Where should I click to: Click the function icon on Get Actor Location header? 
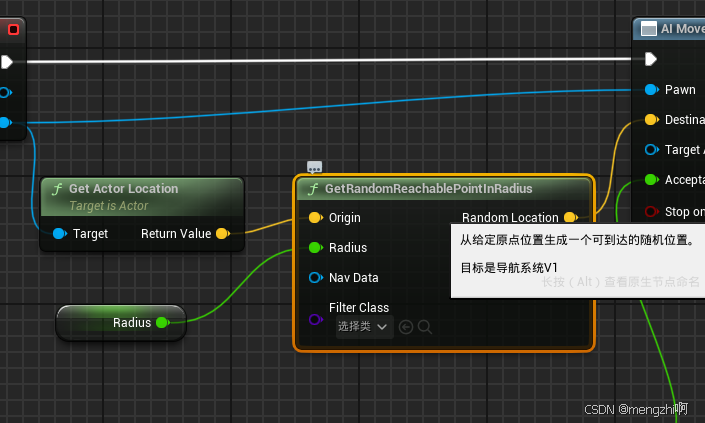[57, 189]
